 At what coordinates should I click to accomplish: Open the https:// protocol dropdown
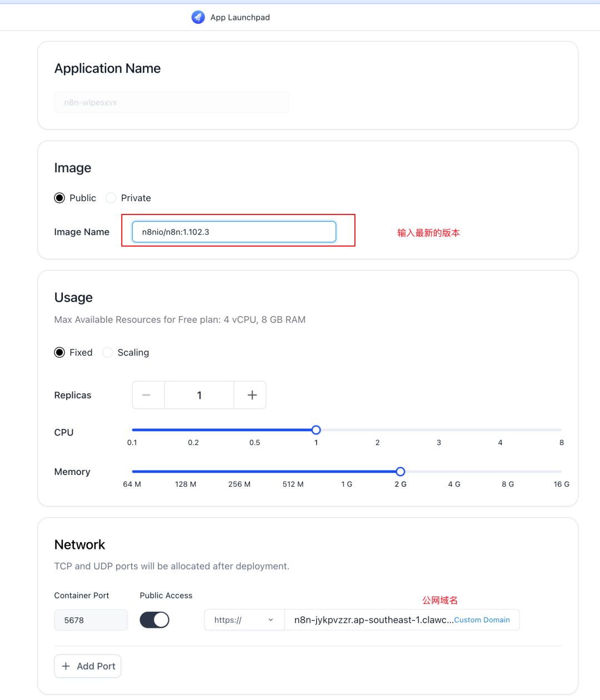click(x=244, y=620)
